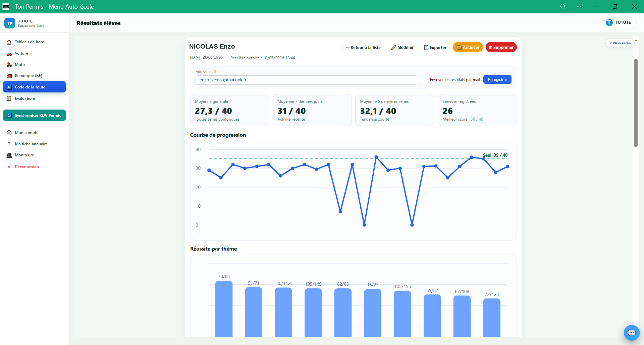Click the orange Archiver button
The image size is (644, 345).
coord(468,47)
